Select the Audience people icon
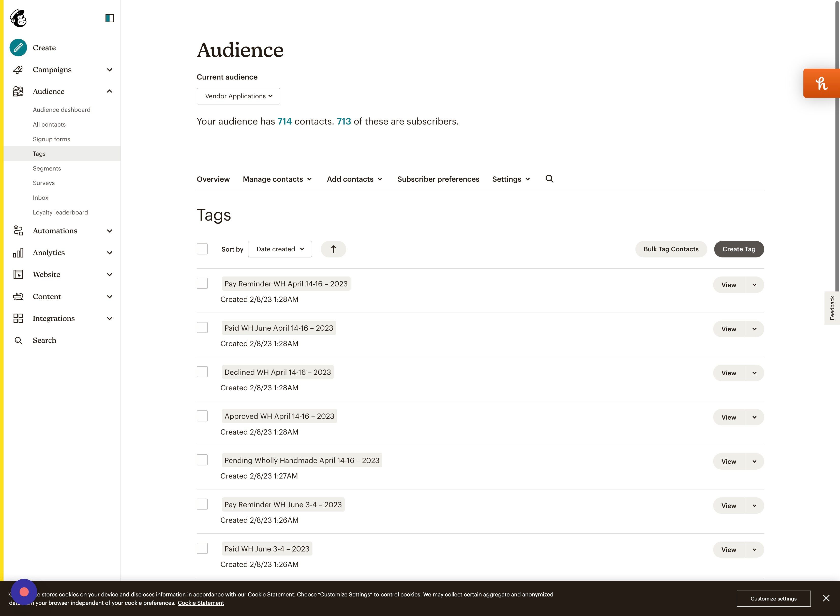840x616 pixels. tap(18, 91)
